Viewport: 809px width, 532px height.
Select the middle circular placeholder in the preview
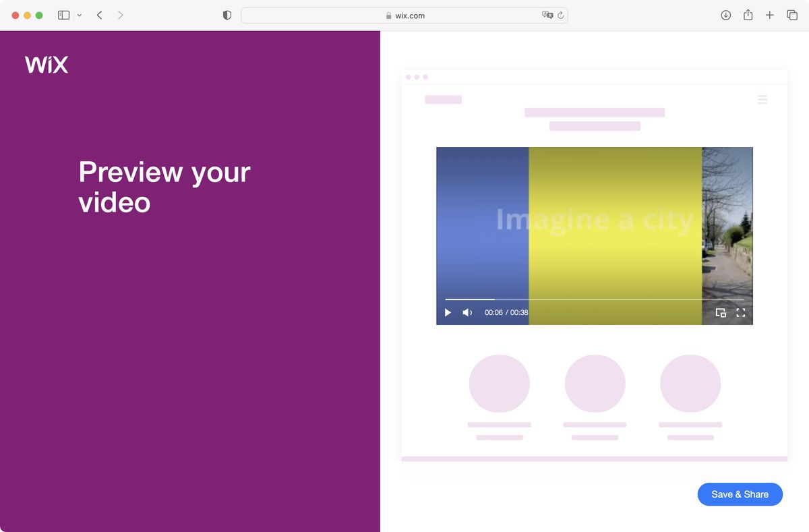point(595,382)
